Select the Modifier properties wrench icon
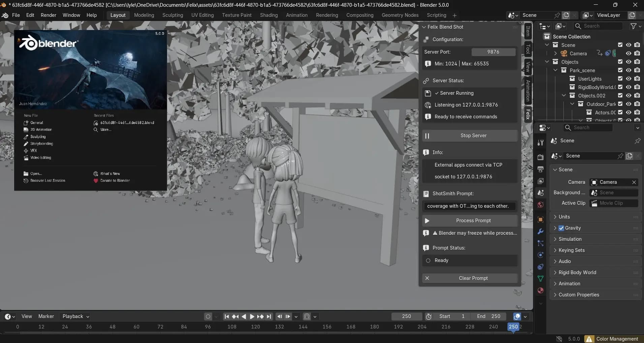Screen dimensions: 644x343 541,231
